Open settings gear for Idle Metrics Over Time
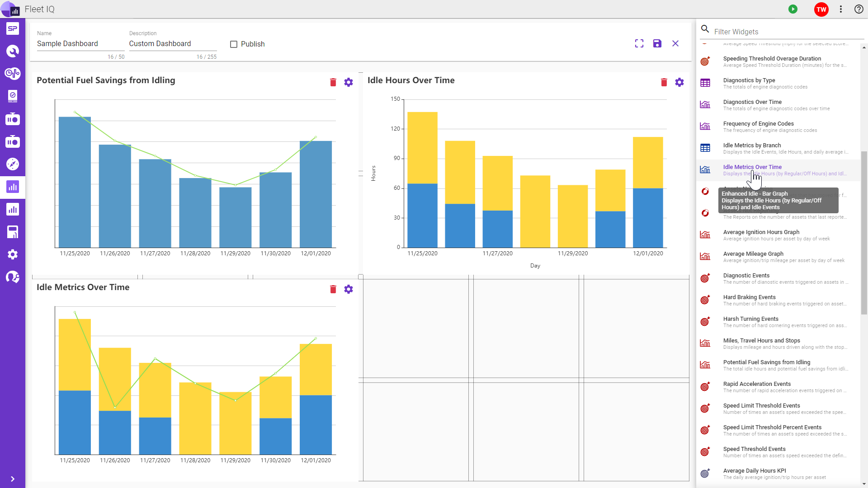The image size is (868, 488). click(x=348, y=289)
